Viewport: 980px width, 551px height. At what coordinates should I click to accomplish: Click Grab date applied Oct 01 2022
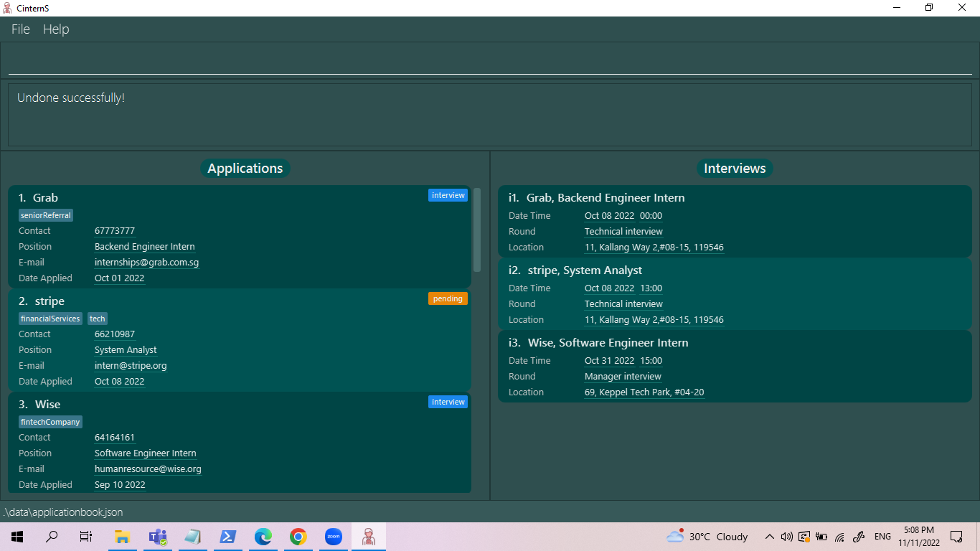click(x=120, y=278)
